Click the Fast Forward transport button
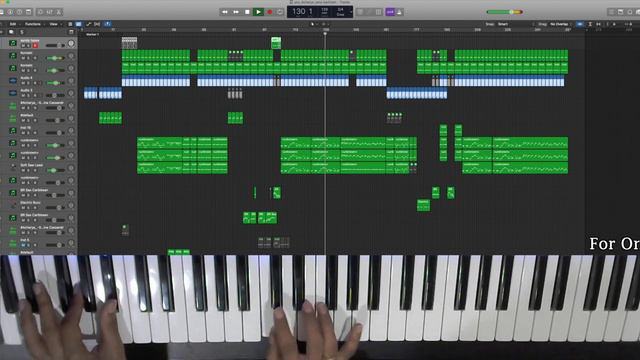This screenshot has height=360, width=640. [x=236, y=12]
